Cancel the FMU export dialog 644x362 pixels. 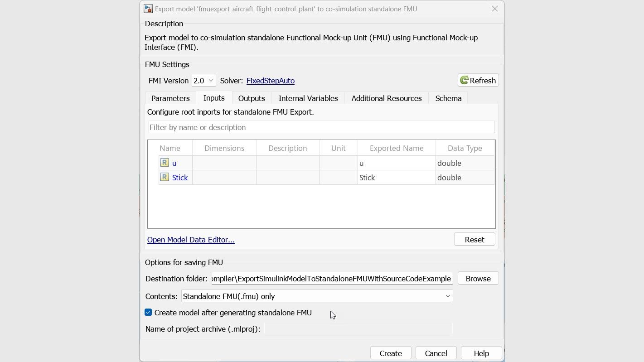coord(436,353)
